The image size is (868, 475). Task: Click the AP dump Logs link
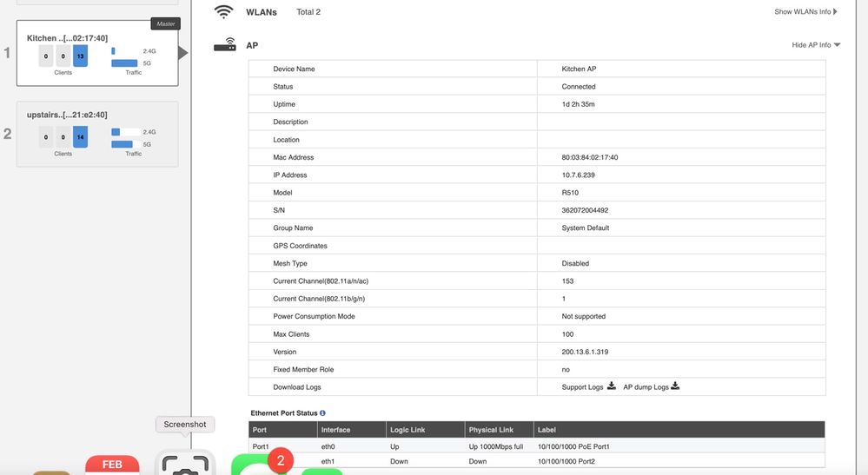click(646, 387)
